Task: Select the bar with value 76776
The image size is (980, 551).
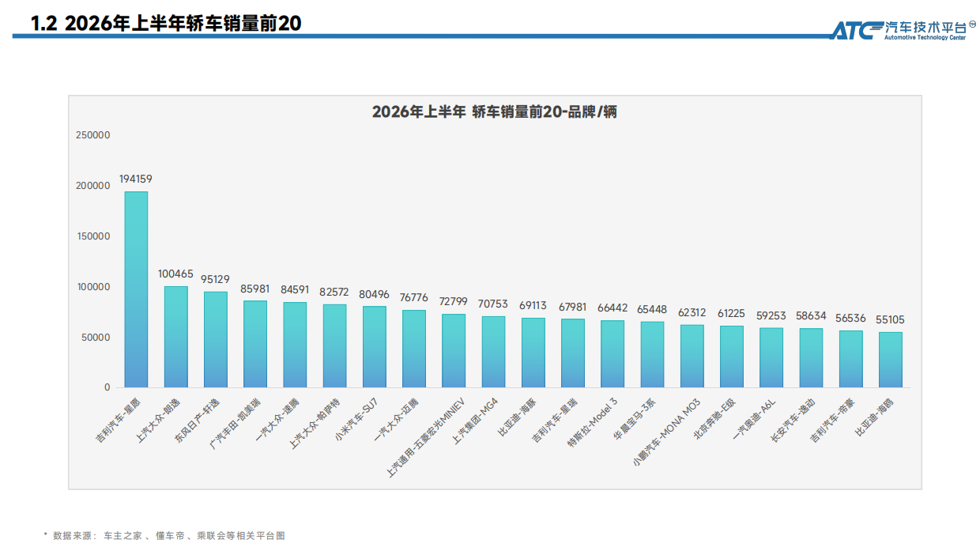Action: point(414,349)
